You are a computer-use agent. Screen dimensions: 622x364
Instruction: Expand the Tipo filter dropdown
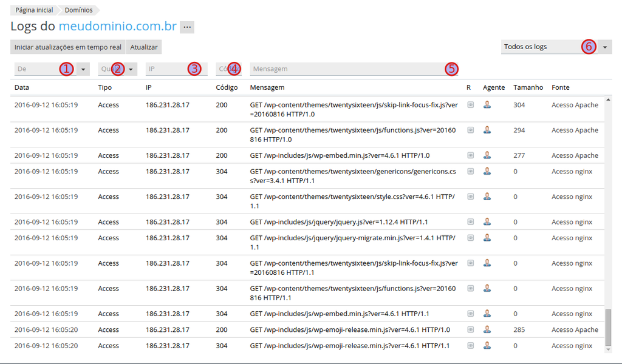click(131, 69)
